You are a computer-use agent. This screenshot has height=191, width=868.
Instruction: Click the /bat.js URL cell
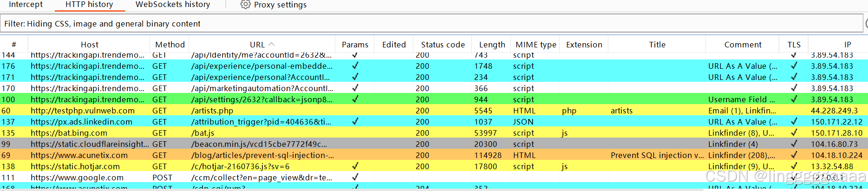click(262, 133)
